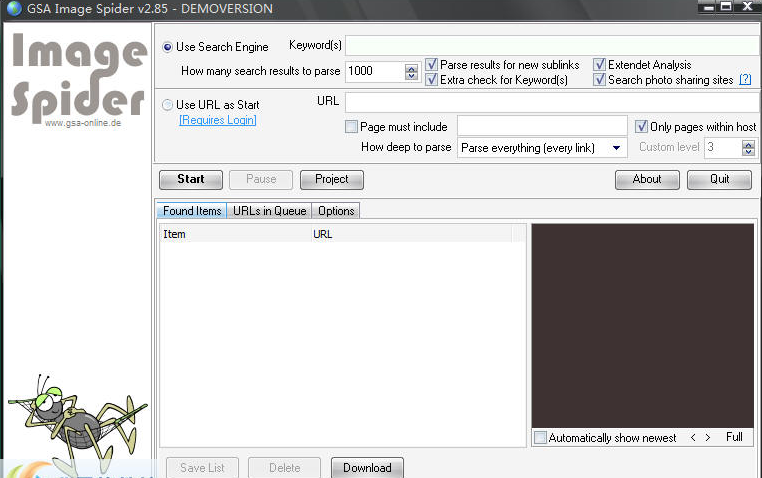762x478 pixels.
Task: Sort by URL column header
Action: click(412, 234)
